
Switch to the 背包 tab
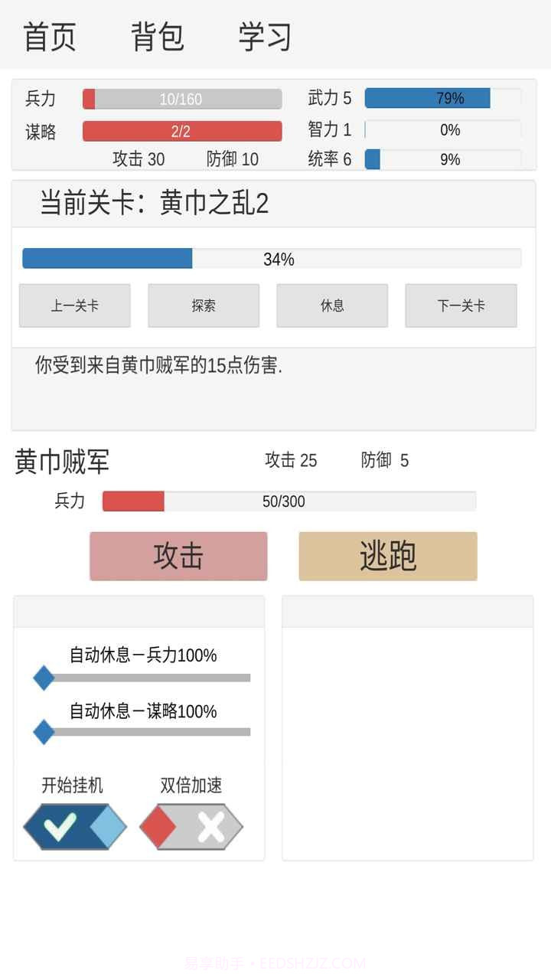coord(157,36)
